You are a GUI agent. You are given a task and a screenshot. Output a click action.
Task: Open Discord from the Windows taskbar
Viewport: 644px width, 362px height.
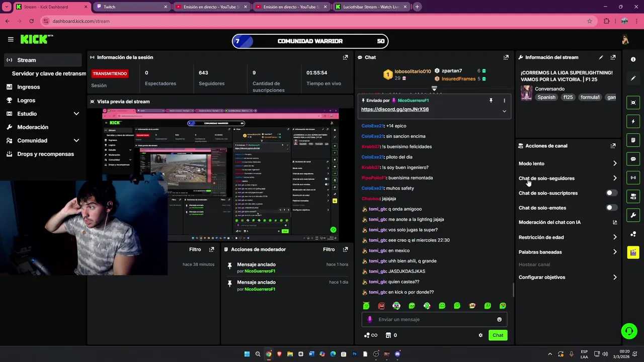coord(397,354)
